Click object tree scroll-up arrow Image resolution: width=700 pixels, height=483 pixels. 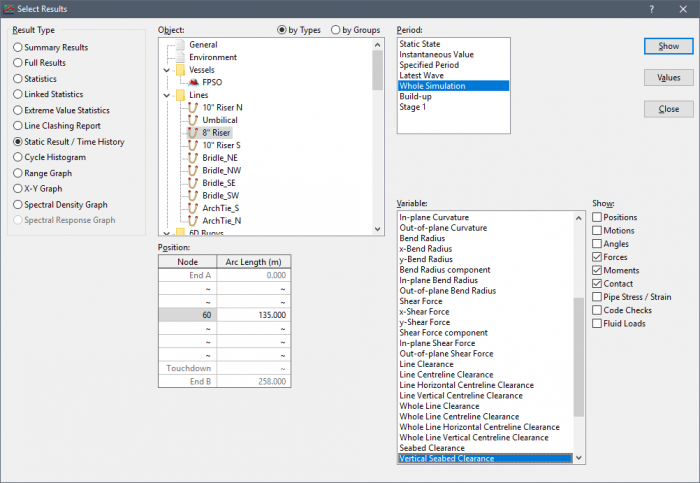pyautogui.click(x=377, y=45)
